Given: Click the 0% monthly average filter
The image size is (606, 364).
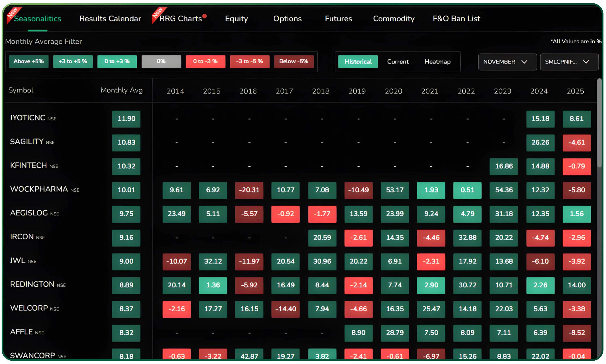Looking at the screenshot, I should click(x=161, y=61).
